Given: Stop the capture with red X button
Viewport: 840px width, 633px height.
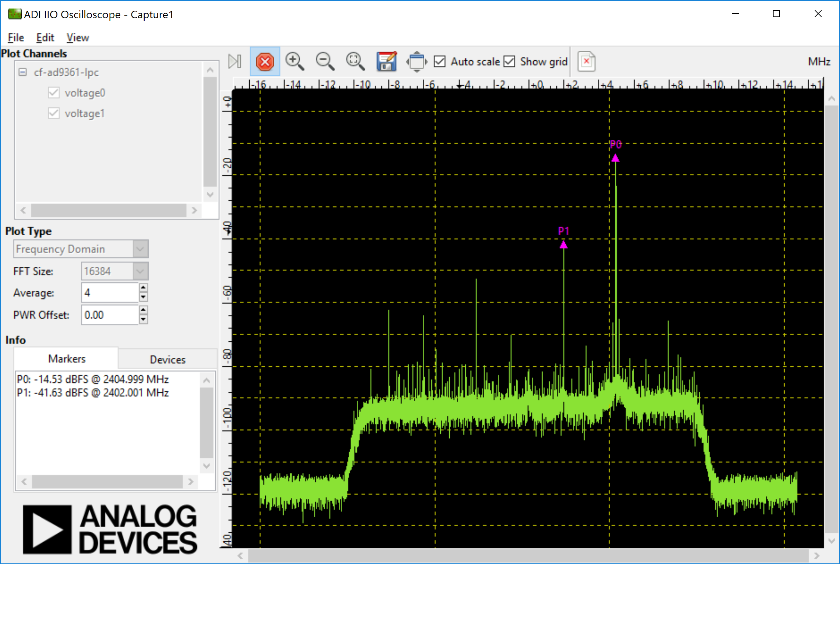Looking at the screenshot, I should click(x=265, y=61).
